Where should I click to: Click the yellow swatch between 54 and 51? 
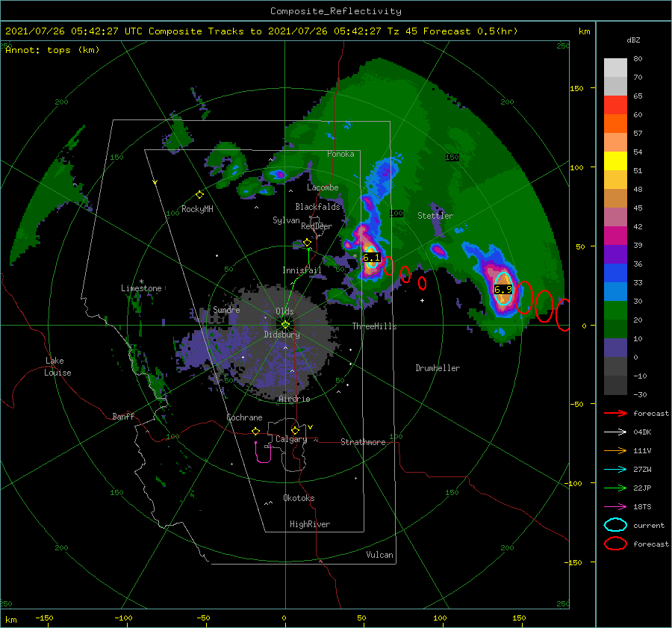pos(615,161)
